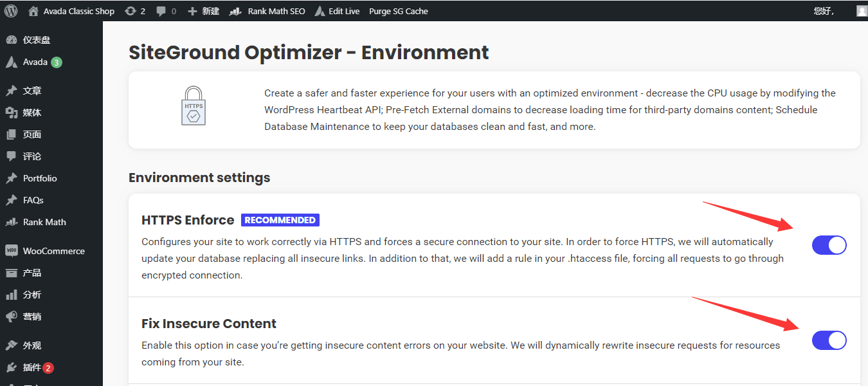
Task: Click the user avatar in top bar
Action: (x=862, y=11)
